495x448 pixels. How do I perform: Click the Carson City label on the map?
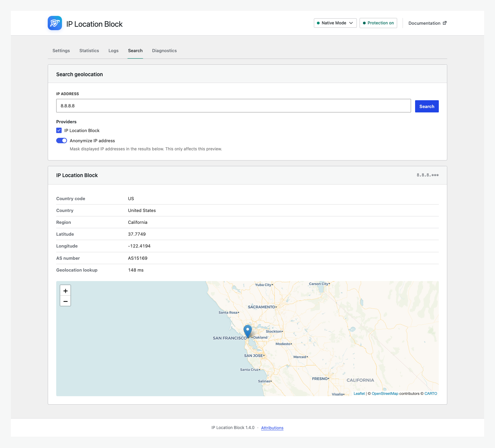[319, 284]
